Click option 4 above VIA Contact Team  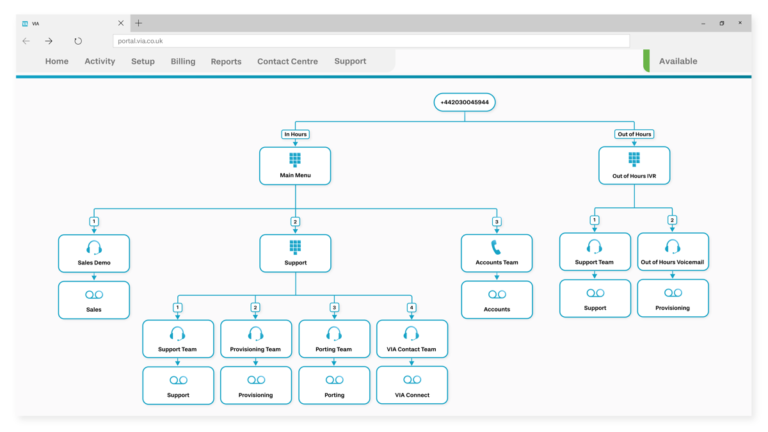(x=411, y=308)
